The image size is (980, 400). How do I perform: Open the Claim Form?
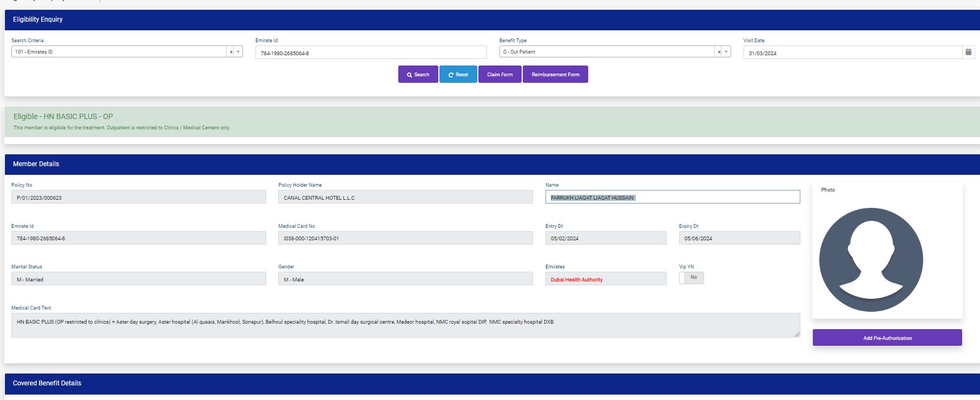click(499, 75)
